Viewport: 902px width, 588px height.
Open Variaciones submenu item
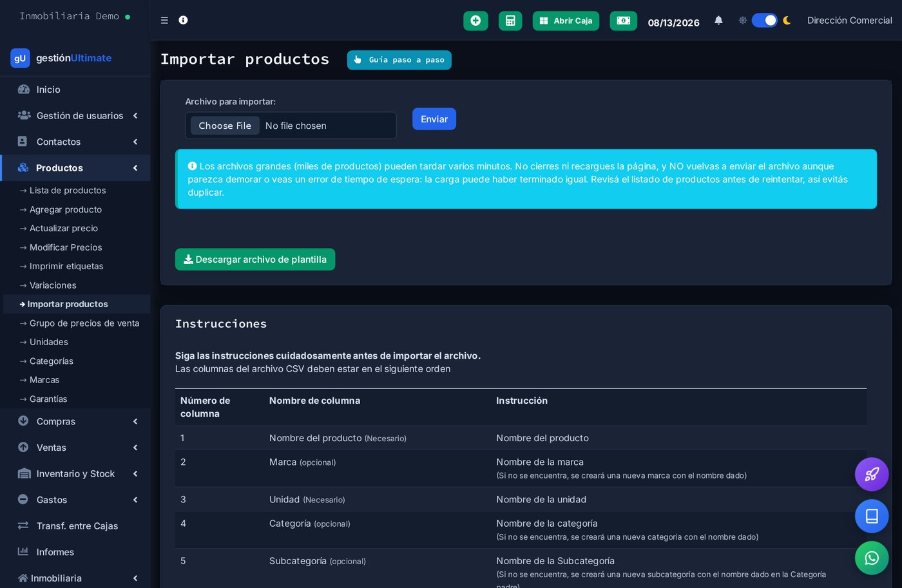53,285
